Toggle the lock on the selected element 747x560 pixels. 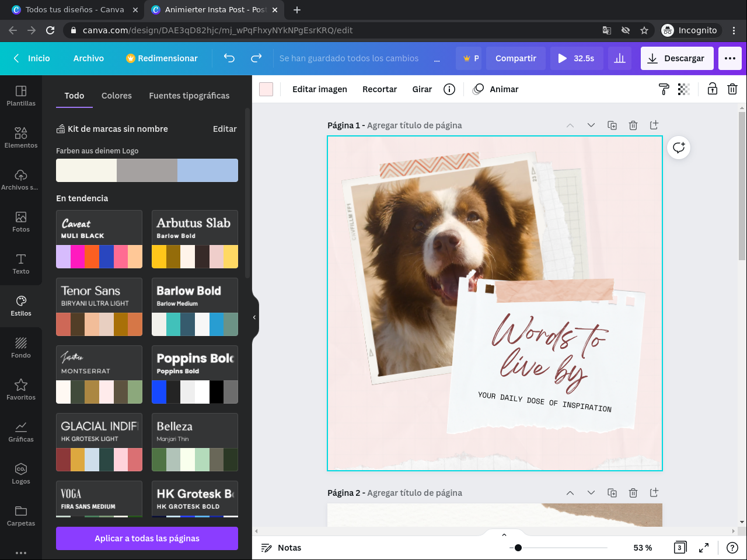[713, 89]
